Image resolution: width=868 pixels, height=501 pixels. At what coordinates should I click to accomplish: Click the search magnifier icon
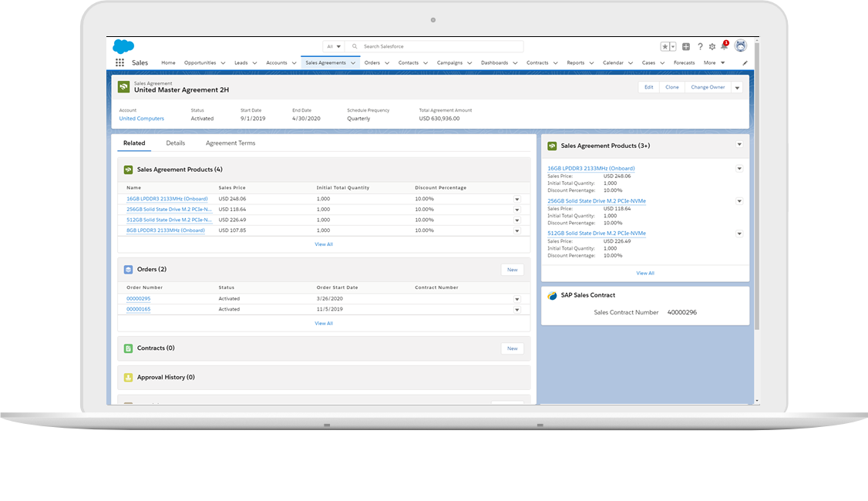355,46
